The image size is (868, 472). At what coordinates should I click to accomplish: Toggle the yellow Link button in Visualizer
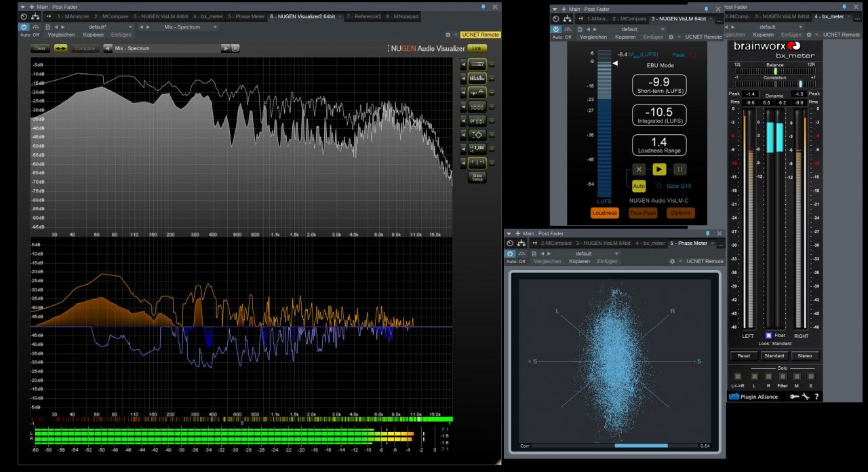(477, 48)
